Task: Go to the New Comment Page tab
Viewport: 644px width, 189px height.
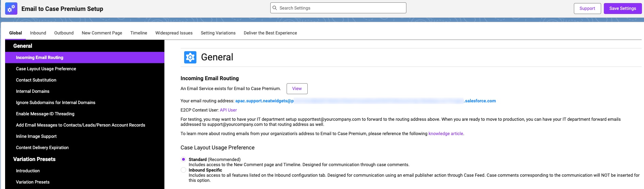Action: coord(102,33)
